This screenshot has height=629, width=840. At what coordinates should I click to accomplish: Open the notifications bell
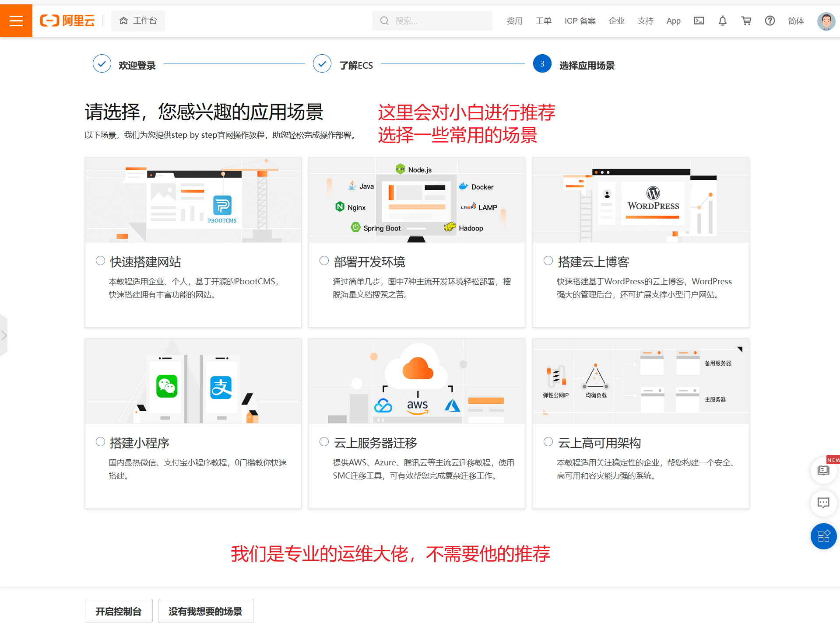pos(723,21)
